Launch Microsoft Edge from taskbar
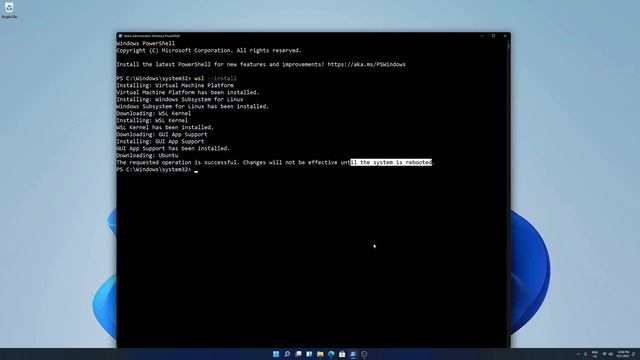The height and width of the screenshot is (360, 640). click(331, 354)
